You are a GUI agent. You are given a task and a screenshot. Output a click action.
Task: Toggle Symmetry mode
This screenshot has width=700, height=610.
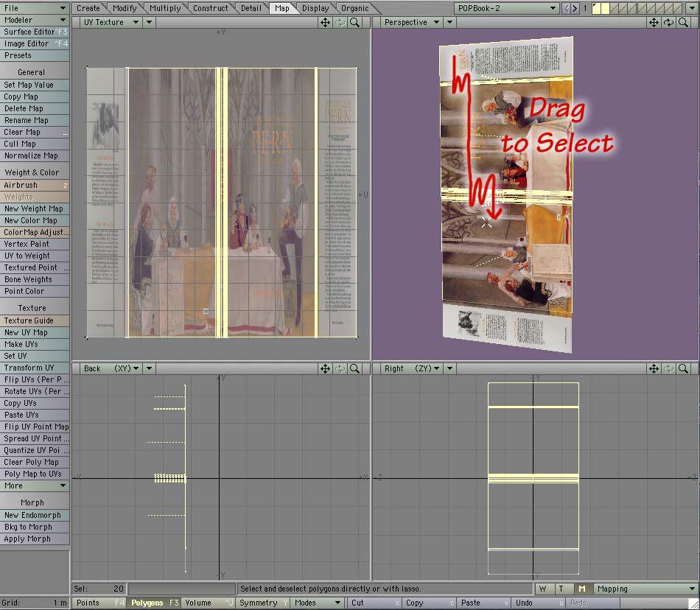click(x=263, y=603)
